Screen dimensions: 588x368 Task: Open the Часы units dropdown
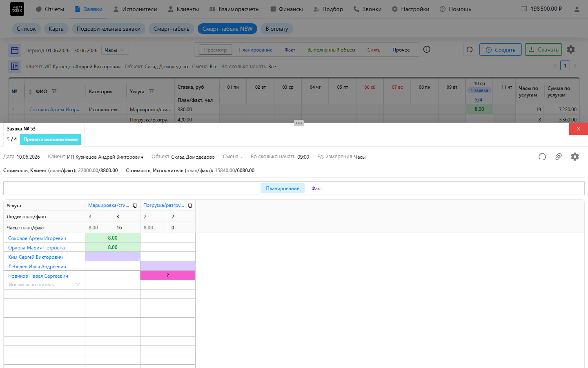115,50
